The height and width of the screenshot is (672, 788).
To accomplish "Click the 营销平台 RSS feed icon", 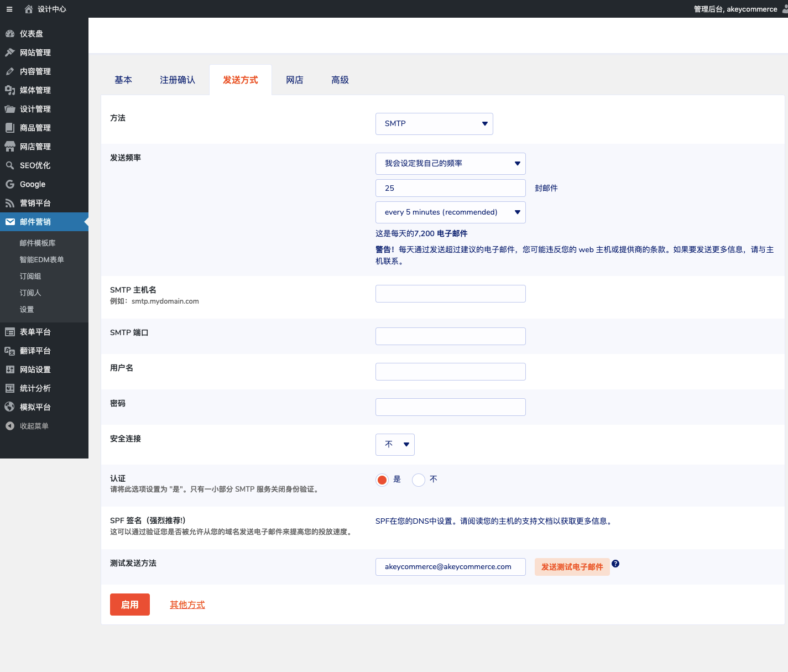I will [x=10, y=203].
